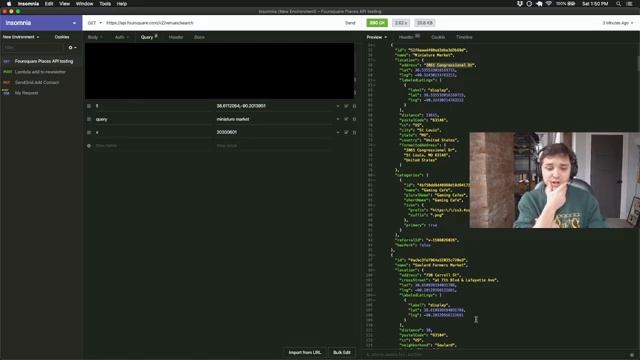Delete the v parameter with trash icon
The image size is (640, 360).
click(354, 132)
